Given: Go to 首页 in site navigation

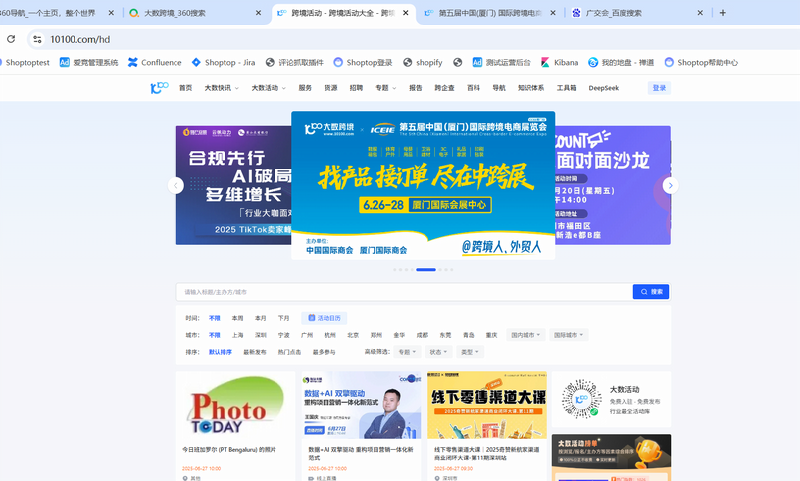Looking at the screenshot, I should pos(185,88).
